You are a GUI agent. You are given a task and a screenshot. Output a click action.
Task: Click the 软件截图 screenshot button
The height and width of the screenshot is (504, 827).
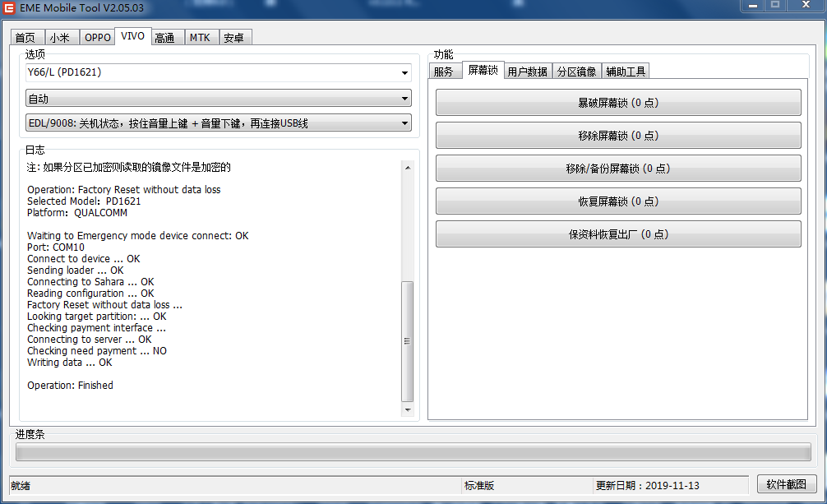[x=786, y=484]
